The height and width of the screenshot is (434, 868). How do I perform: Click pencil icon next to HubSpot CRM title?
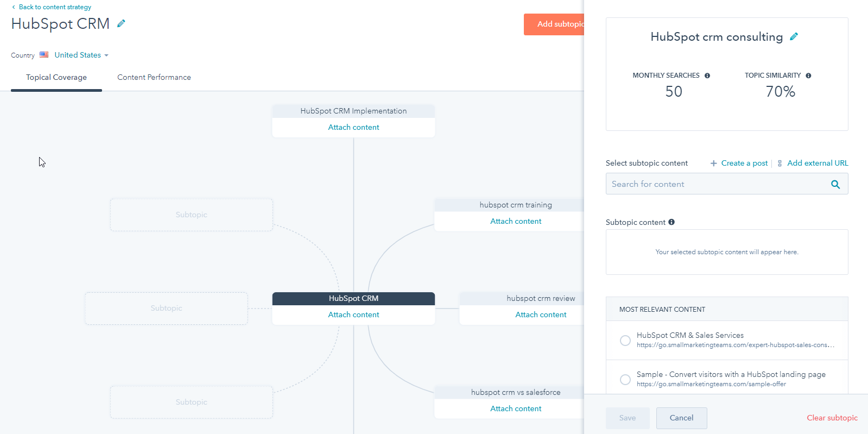tap(121, 23)
